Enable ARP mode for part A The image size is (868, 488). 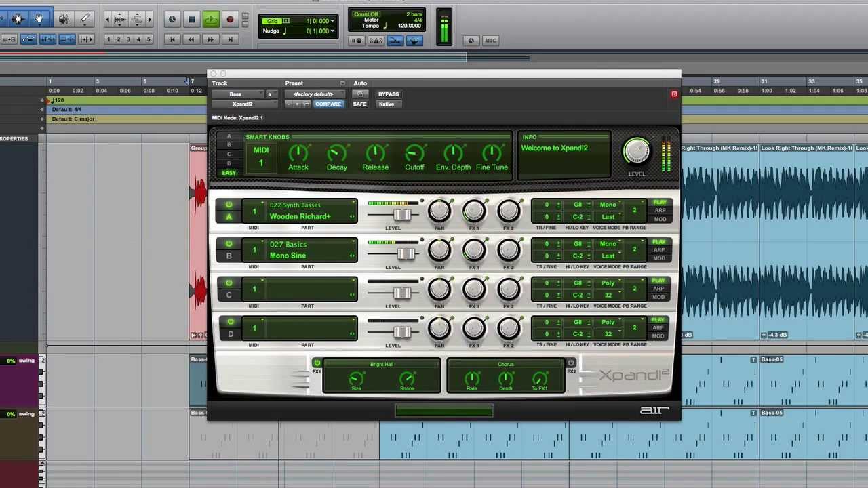pos(659,211)
